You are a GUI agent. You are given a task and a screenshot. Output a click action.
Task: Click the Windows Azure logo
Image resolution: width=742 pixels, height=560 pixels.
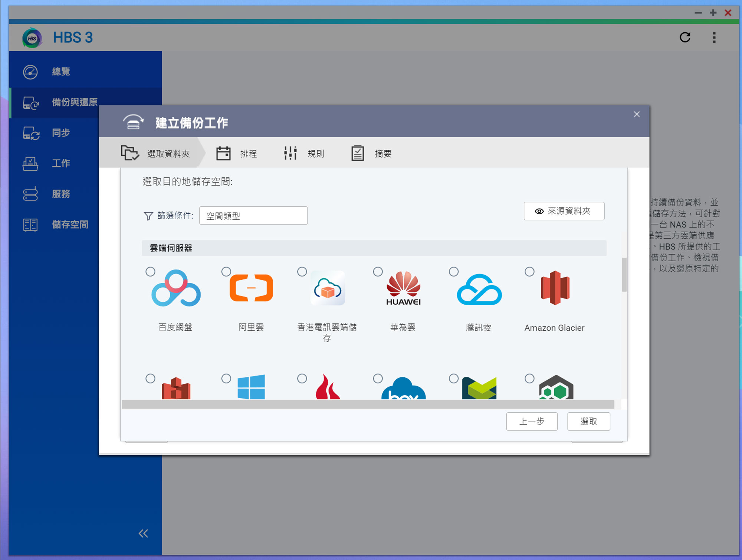[251, 387]
